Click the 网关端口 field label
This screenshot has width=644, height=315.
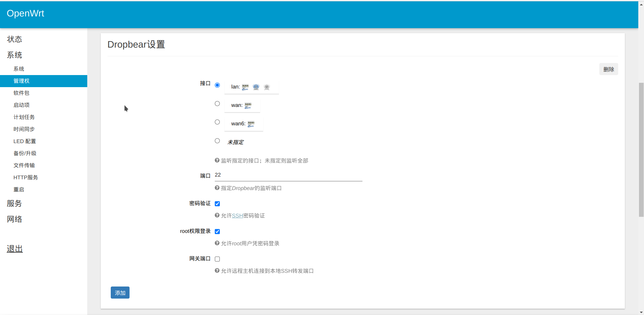(200, 258)
